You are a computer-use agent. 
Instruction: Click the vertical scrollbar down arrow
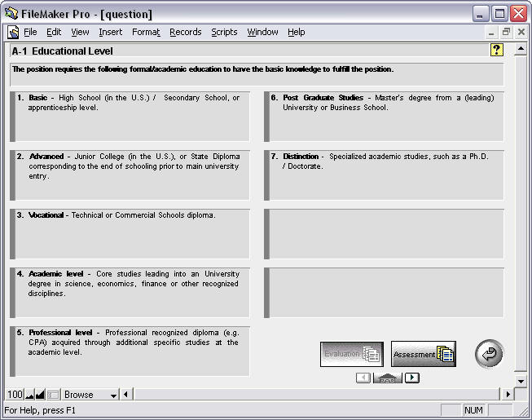pyautogui.click(x=521, y=381)
